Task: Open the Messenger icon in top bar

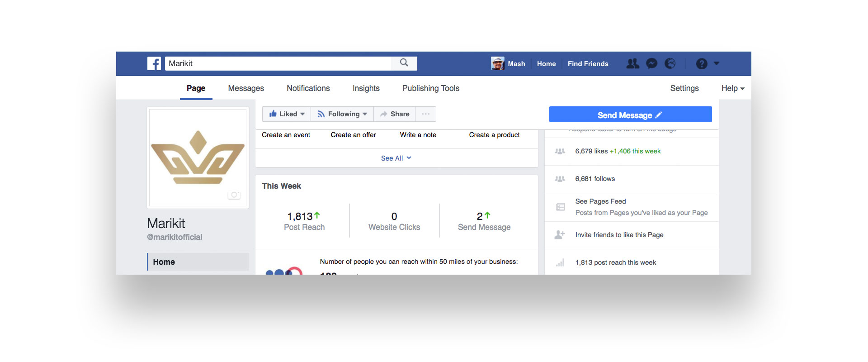Action: [651, 64]
